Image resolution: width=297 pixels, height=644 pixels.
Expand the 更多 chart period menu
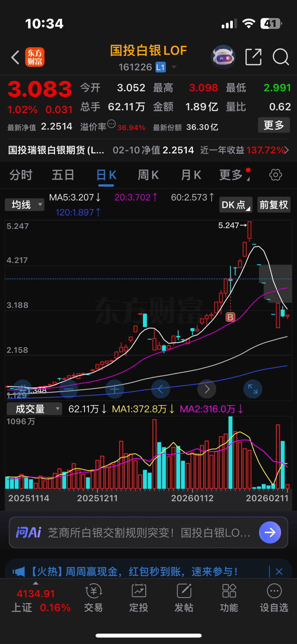click(x=235, y=175)
